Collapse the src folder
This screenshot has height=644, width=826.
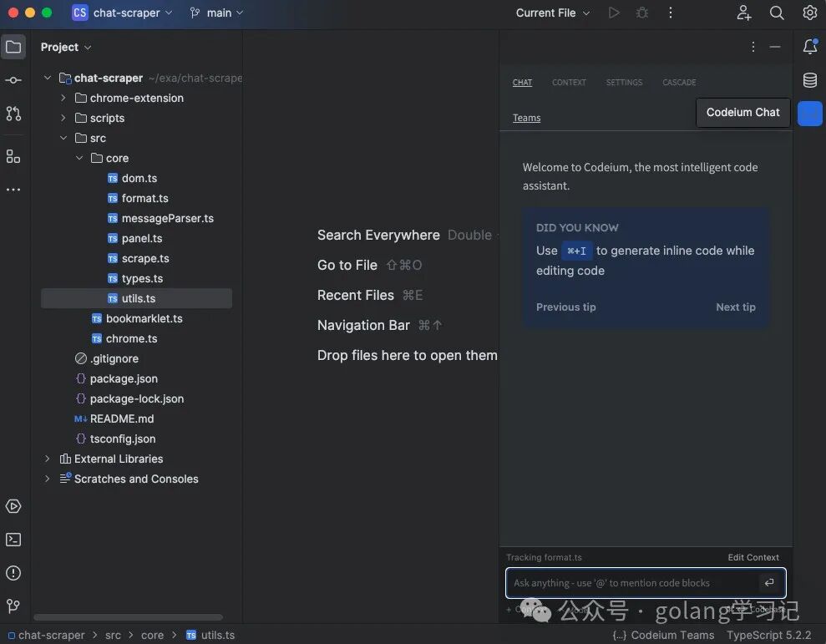pos(63,138)
